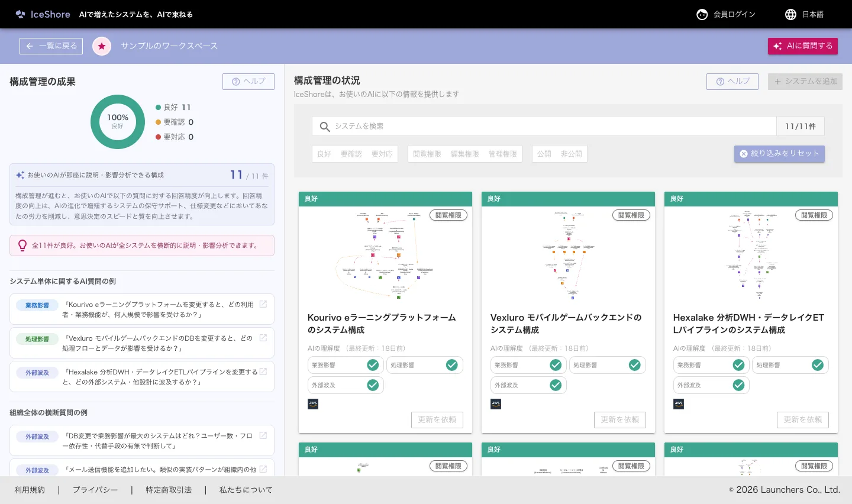Click the pink star workspace icon
The width and height of the screenshot is (852, 504).
(102, 46)
